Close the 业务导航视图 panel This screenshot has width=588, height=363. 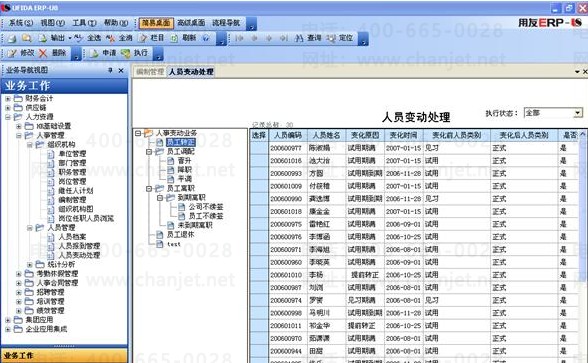click(121, 70)
